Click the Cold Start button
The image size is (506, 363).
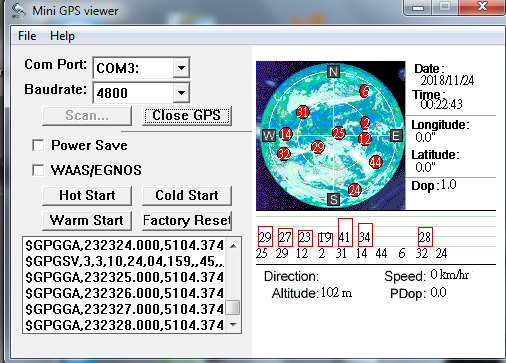click(187, 195)
